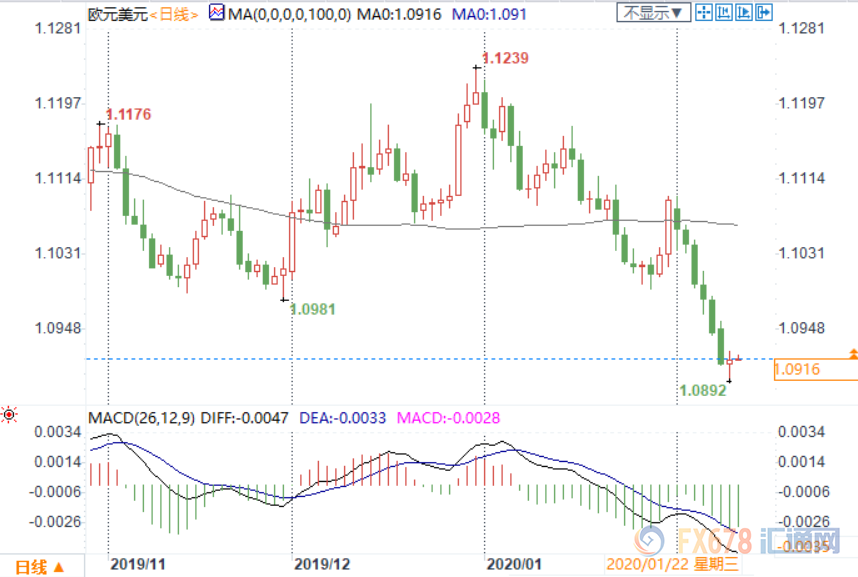The width and height of the screenshot is (858, 577).
Task: Click the MA indicator chart icon
Action: 217,12
